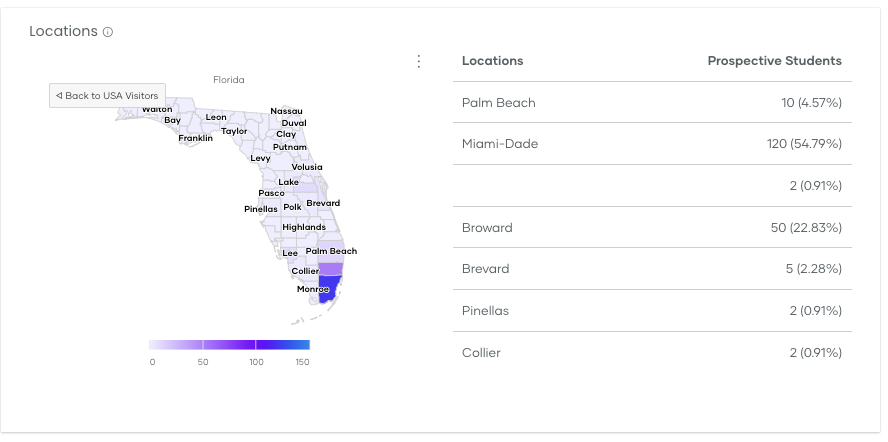Select the Pinellas table row
The image size is (888, 442).
click(652, 311)
